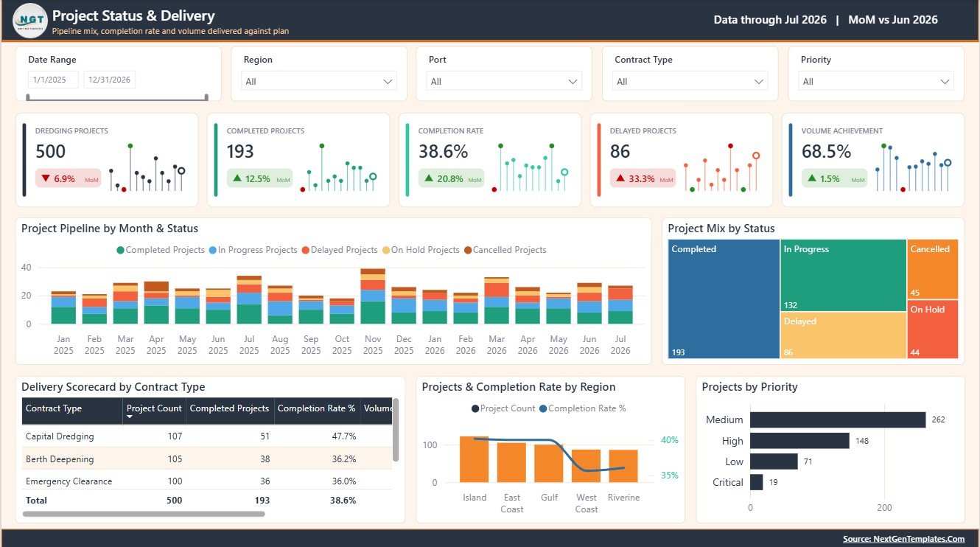Click the Critical priority bar

pos(757,482)
